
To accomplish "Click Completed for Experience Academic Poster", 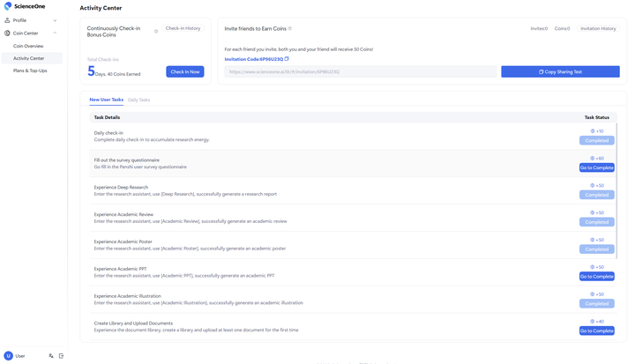I will point(597,249).
